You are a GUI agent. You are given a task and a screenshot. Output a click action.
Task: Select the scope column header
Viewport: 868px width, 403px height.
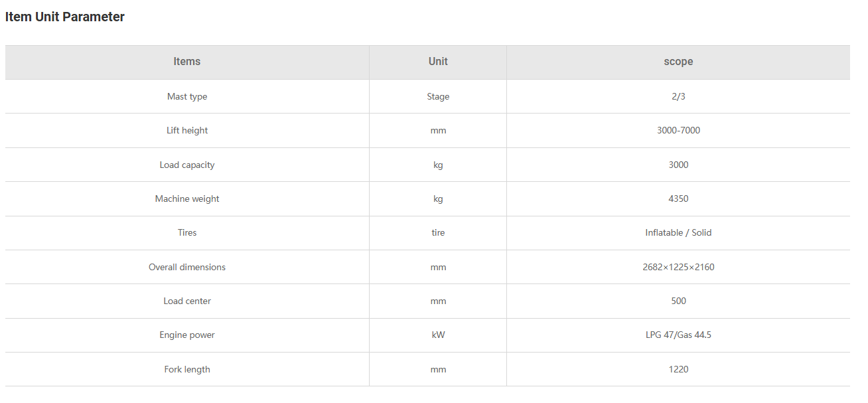click(x=678, y=62)
